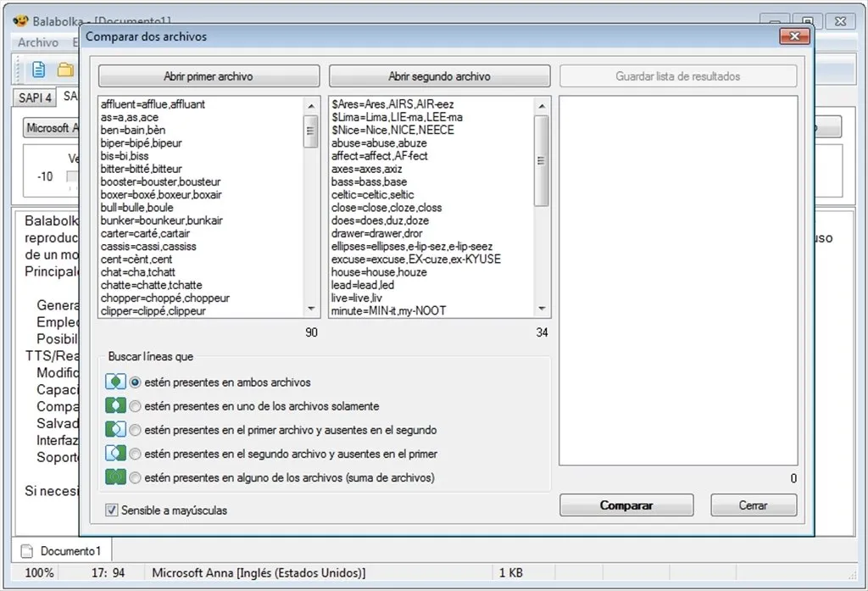Image resolution: width=868 pixels, height=591 pixels.
Task: Click the first-file-only comparison icon
Action: click(x=115, y=429)
